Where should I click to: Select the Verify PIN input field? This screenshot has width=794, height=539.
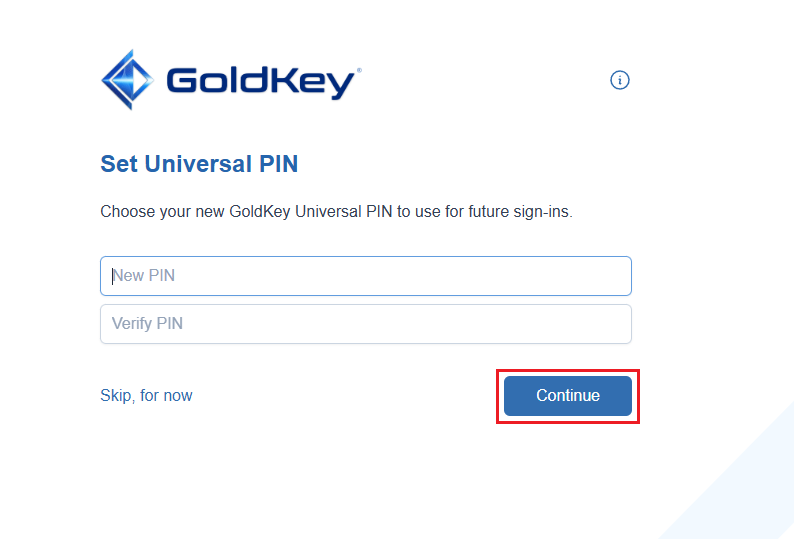365,324
